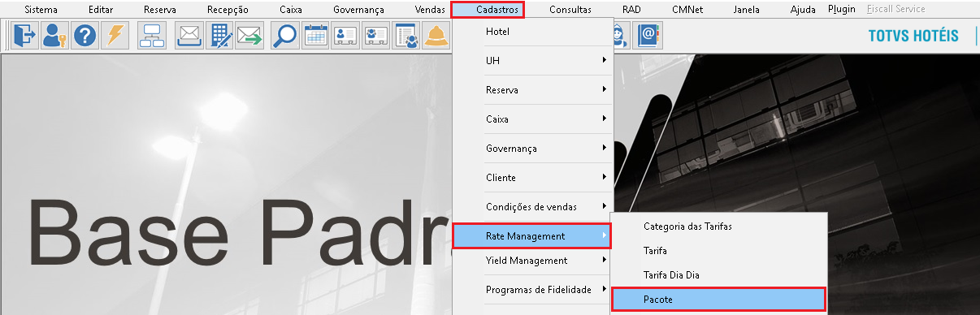Open the Consultas menu
This screenshot has width=980, height=315.
(570, 10)
